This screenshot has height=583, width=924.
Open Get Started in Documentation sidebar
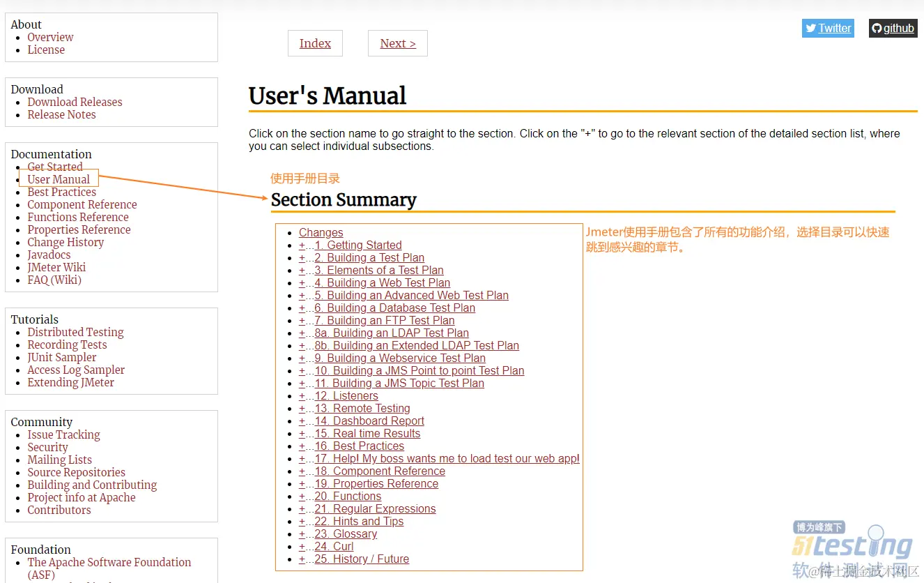pos(55,167)
